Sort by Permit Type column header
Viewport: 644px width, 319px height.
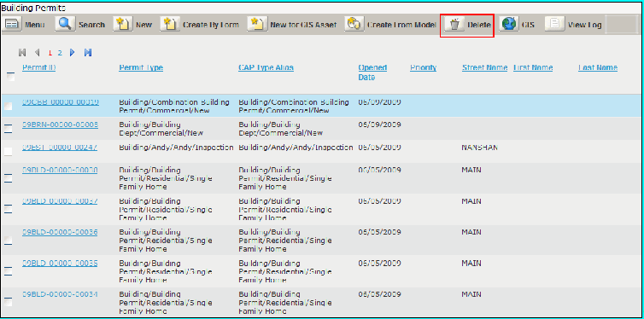(x=141, y=67)
